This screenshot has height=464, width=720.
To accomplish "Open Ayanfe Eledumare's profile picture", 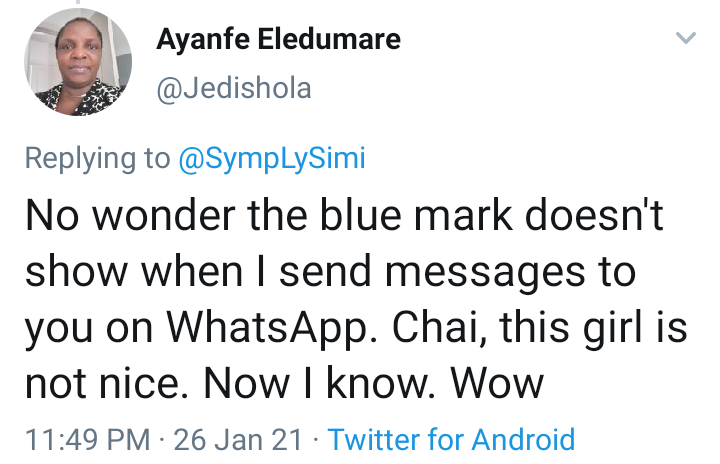I will [73, 62].
